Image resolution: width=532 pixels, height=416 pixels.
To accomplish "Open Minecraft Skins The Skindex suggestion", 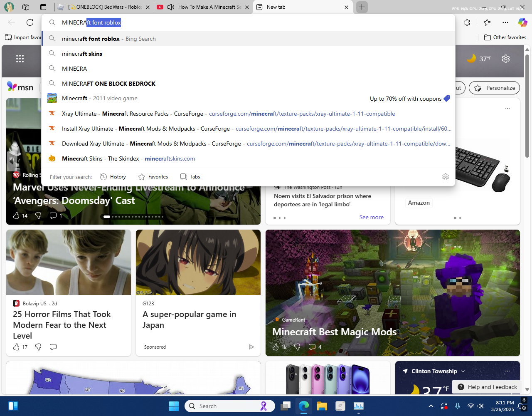I will 249,158.
